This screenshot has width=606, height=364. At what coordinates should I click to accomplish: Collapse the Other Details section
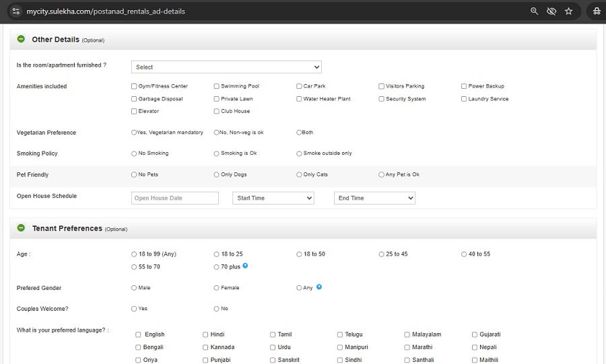click(21, 39)
